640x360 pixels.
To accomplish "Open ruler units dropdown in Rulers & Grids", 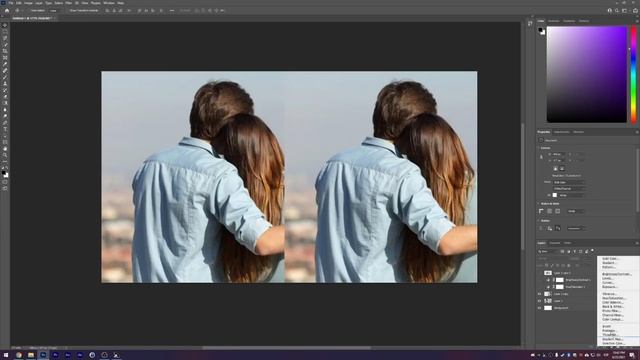I will [x=576, y=211].
